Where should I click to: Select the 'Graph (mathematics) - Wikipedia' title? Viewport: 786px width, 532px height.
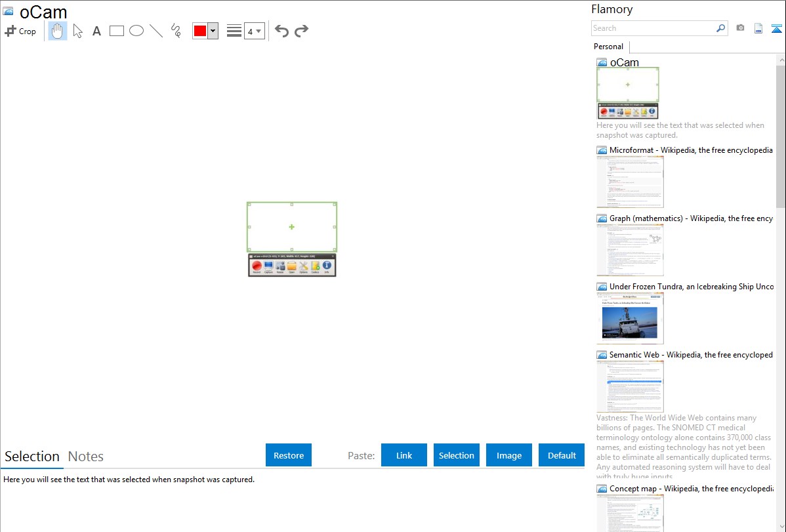click(x=691, y=218)
